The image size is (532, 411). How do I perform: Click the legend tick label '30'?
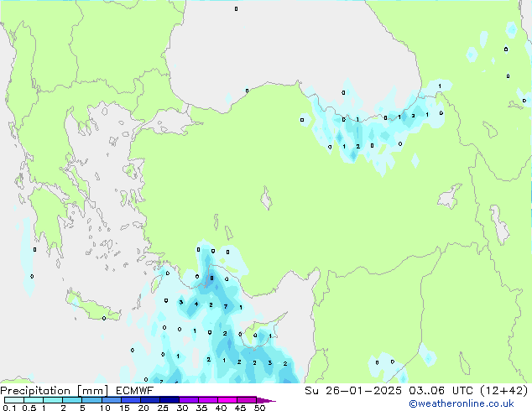click(182, 408)
